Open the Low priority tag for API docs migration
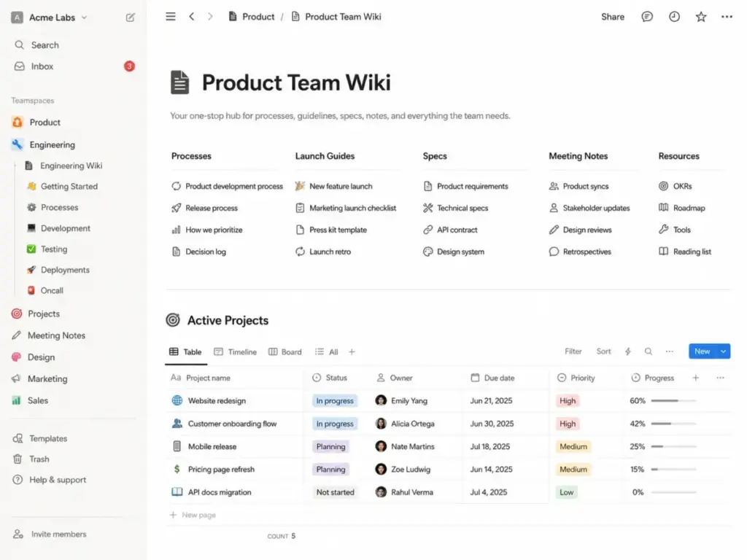Image resolution: width=747 pixels, height=560 pixels. (566, 492)
